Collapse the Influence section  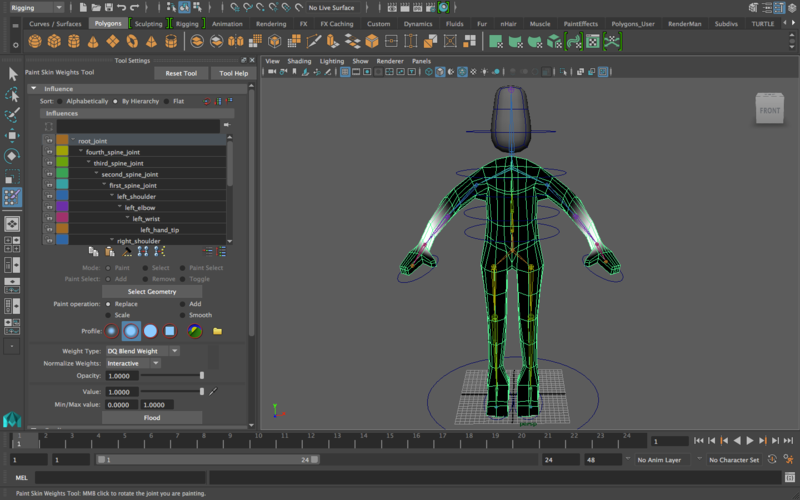[x=34, y=89]
